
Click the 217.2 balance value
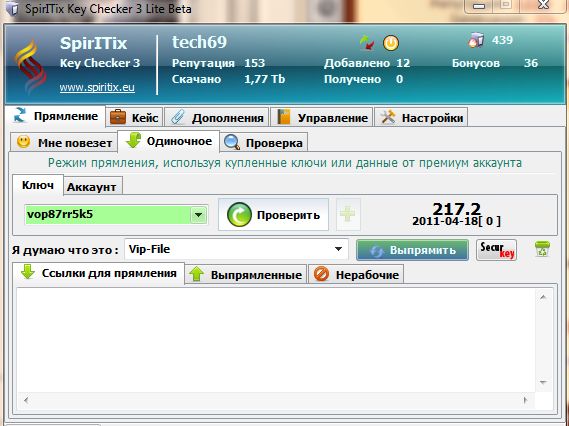456,209
